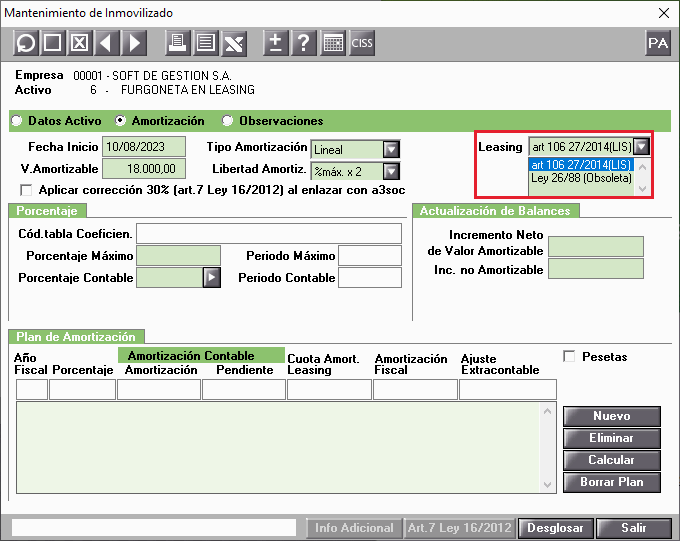This screenshot has width=680, height=541.
Task: Select Actualización de Balances section tab
Action: tap(495, 211)
